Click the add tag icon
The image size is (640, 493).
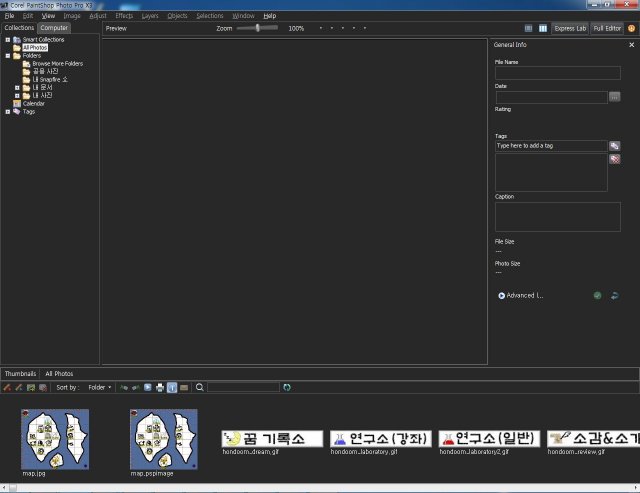pyautogui.click(x=614, y=146)
